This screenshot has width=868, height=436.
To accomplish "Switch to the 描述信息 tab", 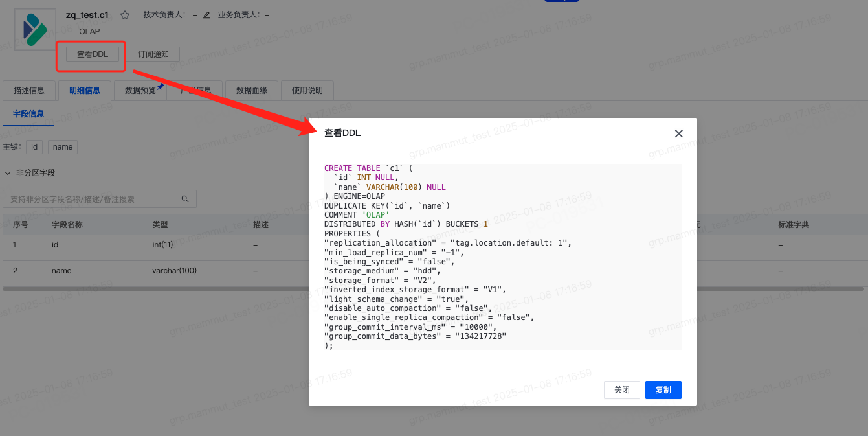I will (x=29, y=91).
